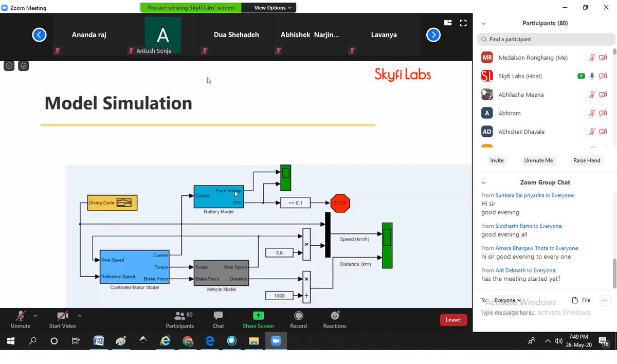Click Skyfi Labs microphone icon
The width and height of the screenshot is (617, 364).
[592, 76]
